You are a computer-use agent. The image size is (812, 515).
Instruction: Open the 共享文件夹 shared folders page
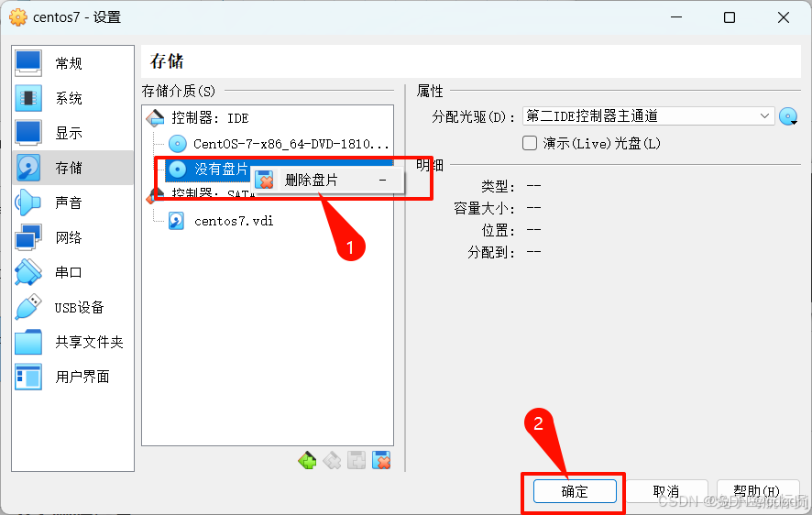(x=72, y=342)
